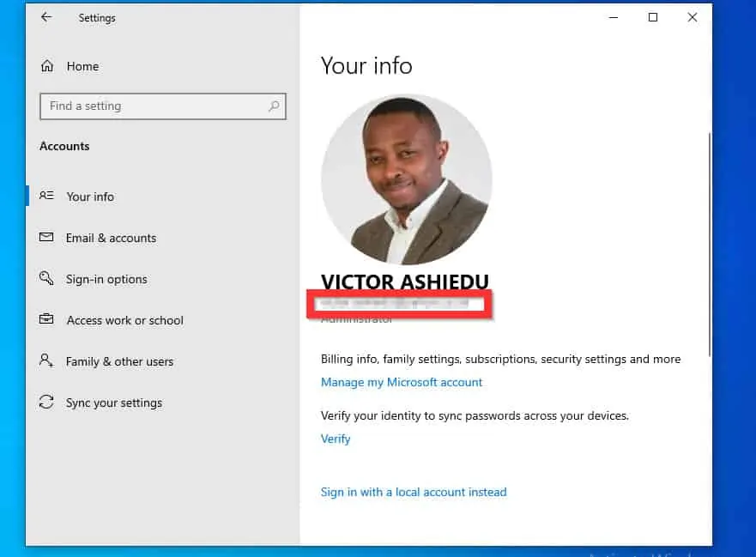Open Manage my Microsoft account link
The width and height of the screenshot is (756, 557).
(x=402, y=382)
